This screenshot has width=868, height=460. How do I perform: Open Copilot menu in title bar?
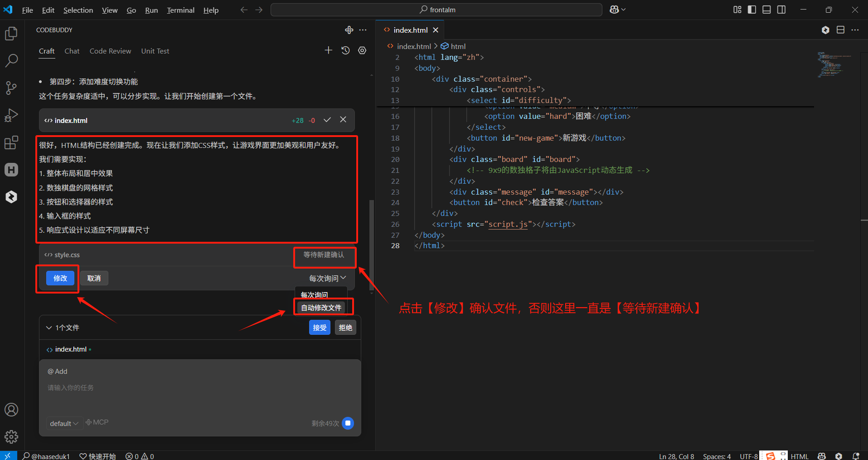(614, 10)
